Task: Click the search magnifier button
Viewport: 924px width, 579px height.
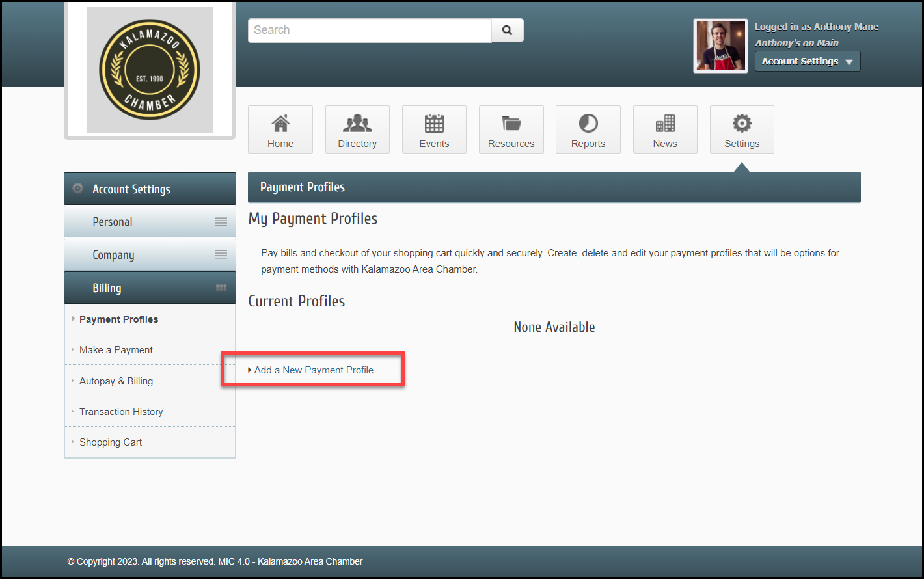Action: pyautogui.click(x=508, y=31)
